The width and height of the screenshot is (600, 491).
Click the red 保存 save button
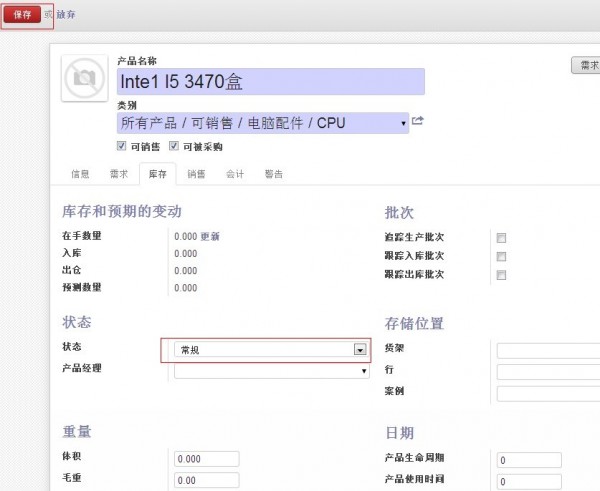[x=22, y=15]
